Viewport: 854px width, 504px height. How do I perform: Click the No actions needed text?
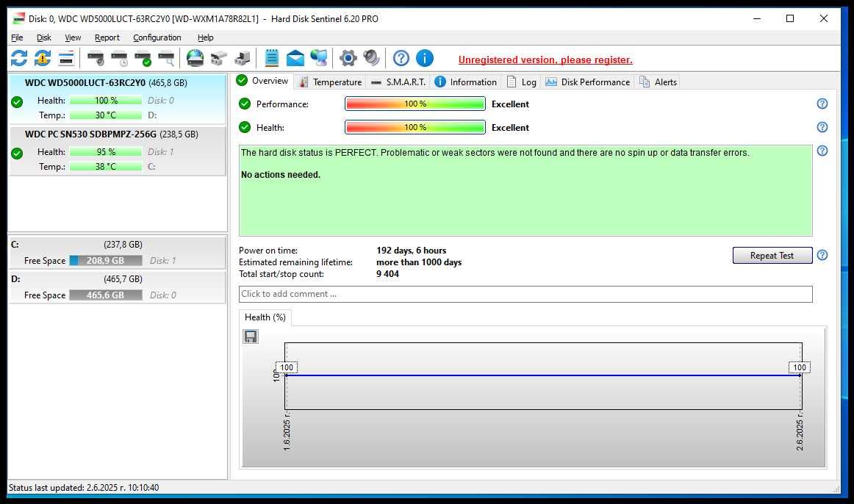(x=281, y=175)
